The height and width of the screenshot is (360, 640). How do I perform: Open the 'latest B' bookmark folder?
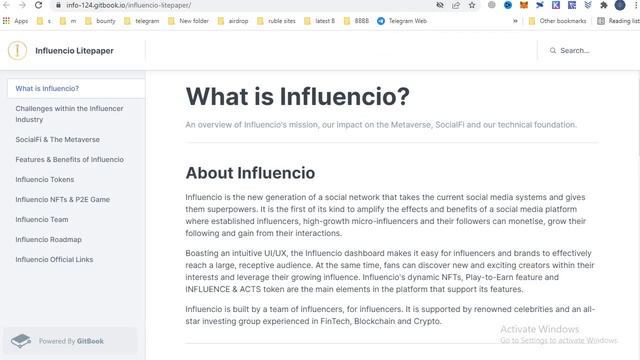pyautogui.click(x=319, y=21)
